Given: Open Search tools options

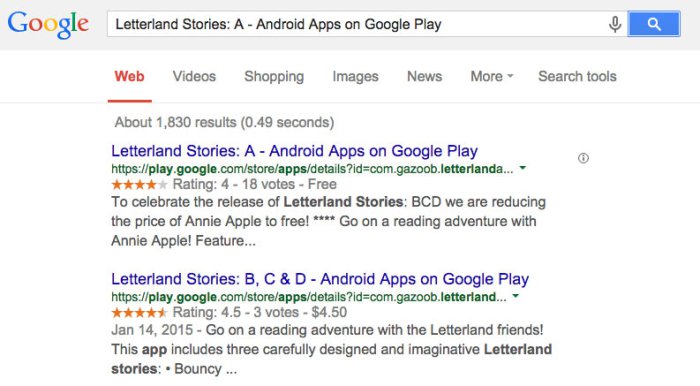Looking at the screenshot, I should pos(577,76).
